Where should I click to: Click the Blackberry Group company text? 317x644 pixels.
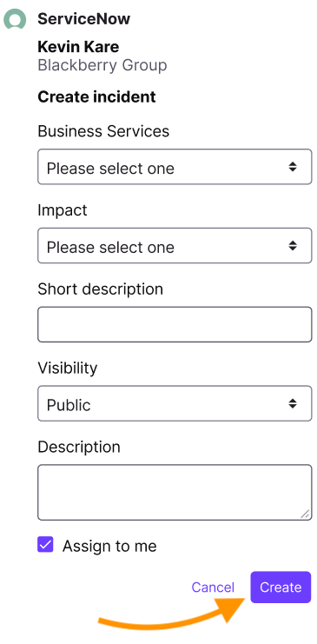102,65
